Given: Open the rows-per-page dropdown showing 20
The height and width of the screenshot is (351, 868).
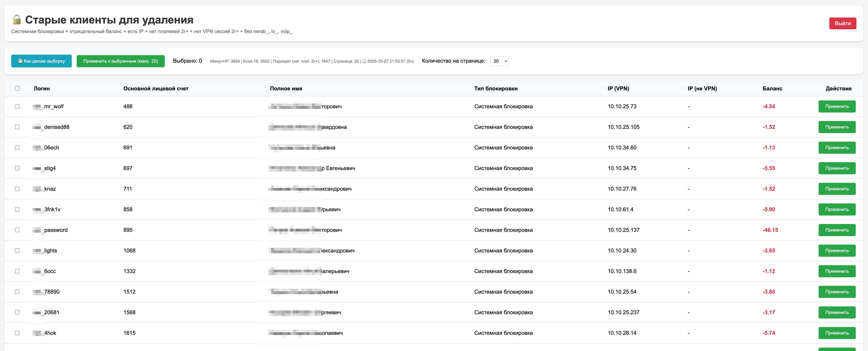Looking at the screenshot, I should click(499, 61).
